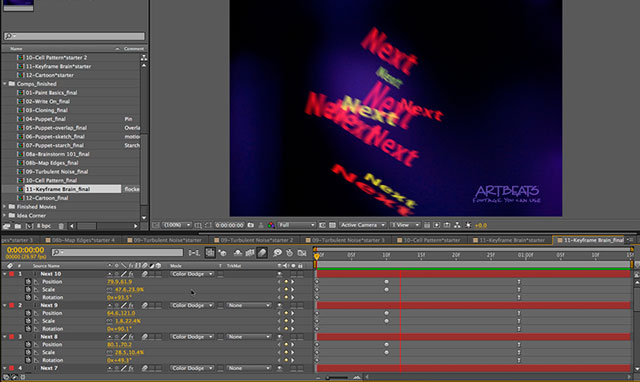Open the Brainstorm icon in timeline
Screen dimensions: 640x382
click(x=278, y=253)
